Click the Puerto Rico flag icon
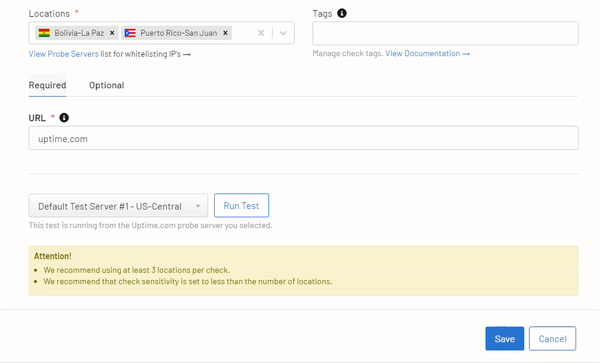Viewport: 600px width, 363px height. [130, 33]
